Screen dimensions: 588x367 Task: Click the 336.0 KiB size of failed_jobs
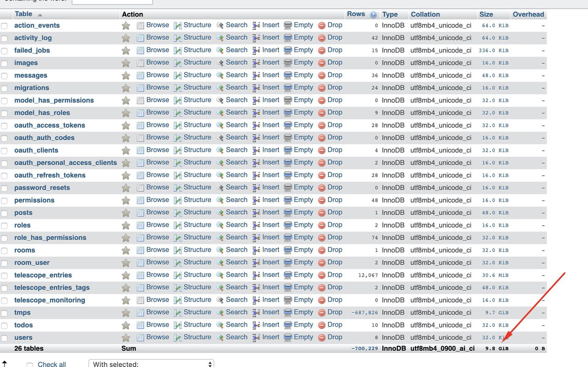[x=494, y=51]
